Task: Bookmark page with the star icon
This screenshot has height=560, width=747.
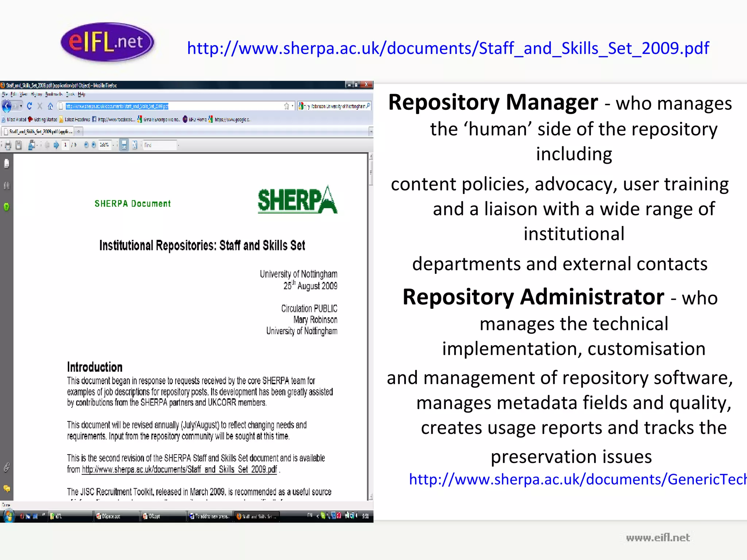Action: pos(286,106)
